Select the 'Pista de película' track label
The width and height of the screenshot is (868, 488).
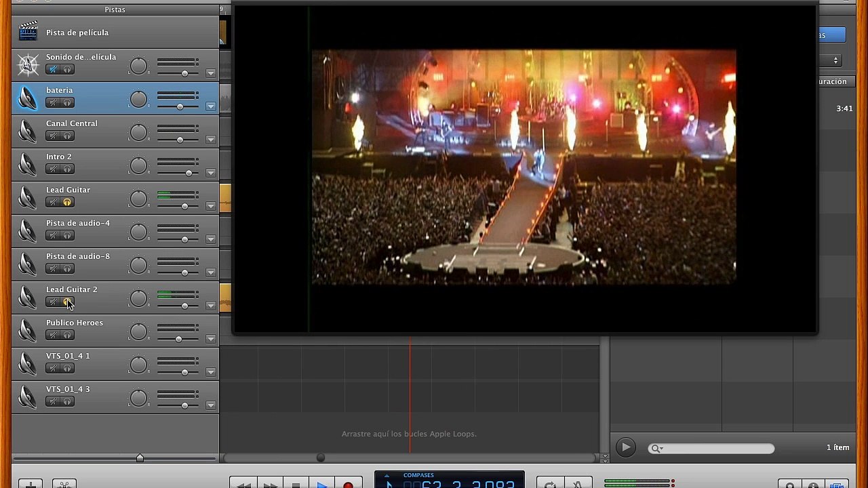tap(77, 33)
